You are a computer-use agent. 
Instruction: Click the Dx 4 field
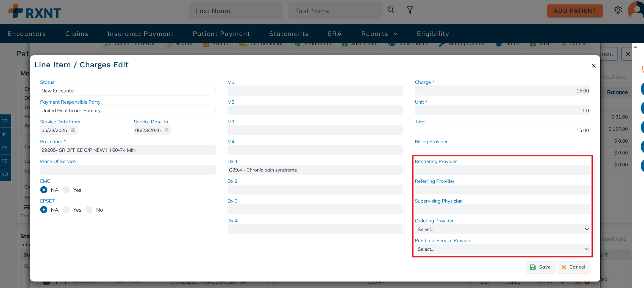pos(315,229)
